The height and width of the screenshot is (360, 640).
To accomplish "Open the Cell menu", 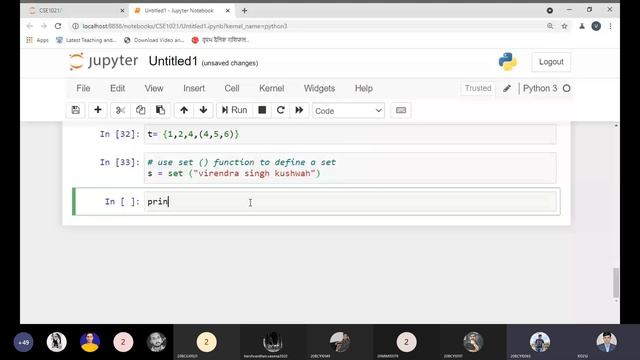I will click(x=232, y=88).
